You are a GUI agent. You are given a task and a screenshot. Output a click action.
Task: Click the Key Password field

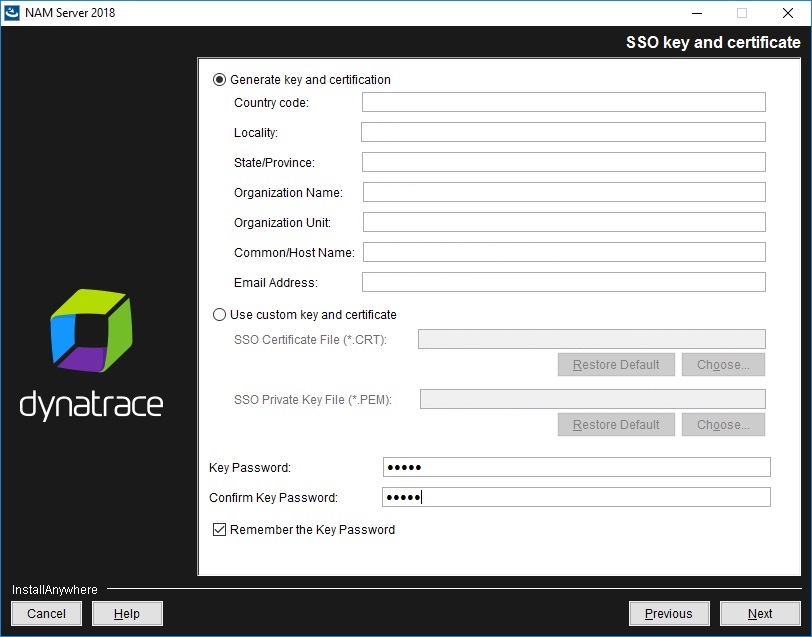tap(576, 467)
